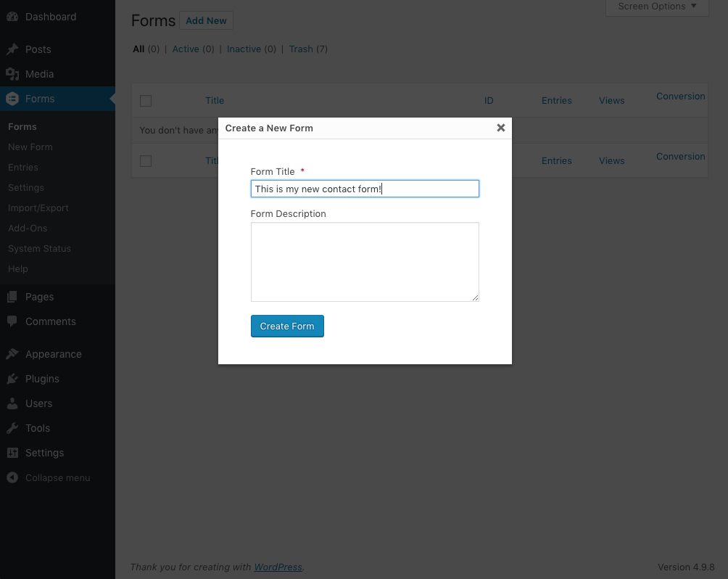Image resolution: width=728 pixels, height=579 pixels.
Task: Open Settings using its sidebar icon
Action: coord(12,453)
